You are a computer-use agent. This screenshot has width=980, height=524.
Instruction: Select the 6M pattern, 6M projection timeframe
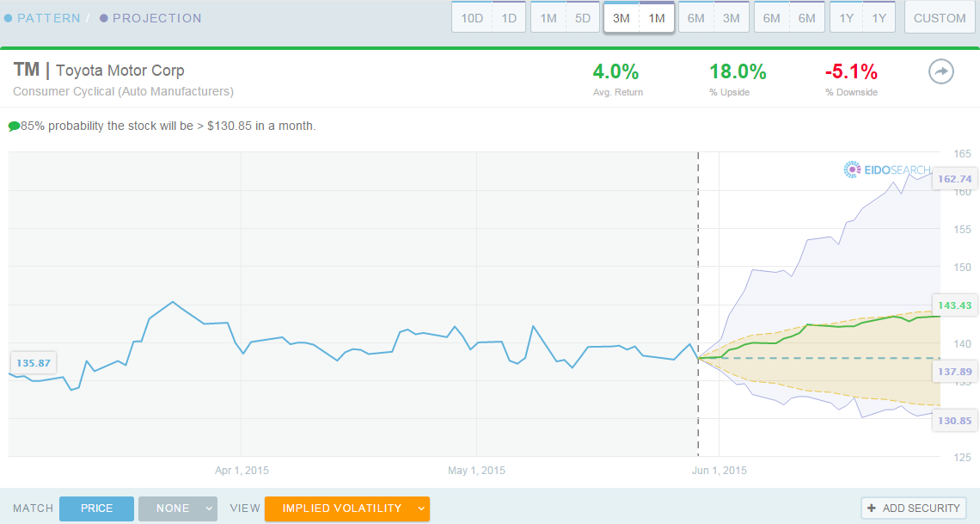click(789, 18)
